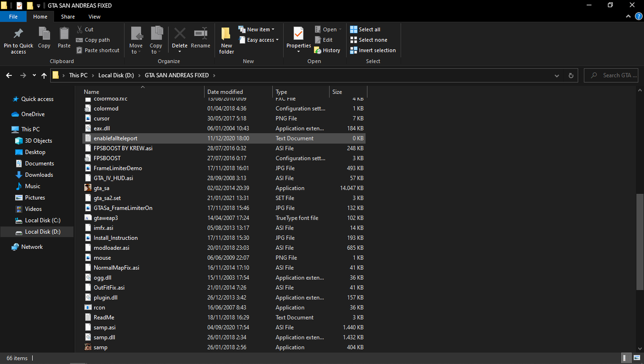Click Open in the ribbon's Open group
The image size is (644, 364).
point(328,29)
